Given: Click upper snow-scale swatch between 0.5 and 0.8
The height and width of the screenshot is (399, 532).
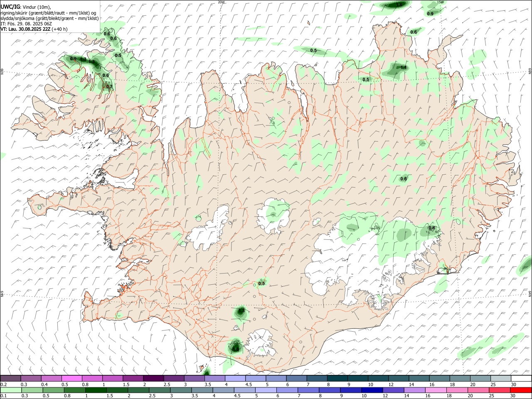Looking at the screenshot, I should pyautogui.click(x=71, y=378).
